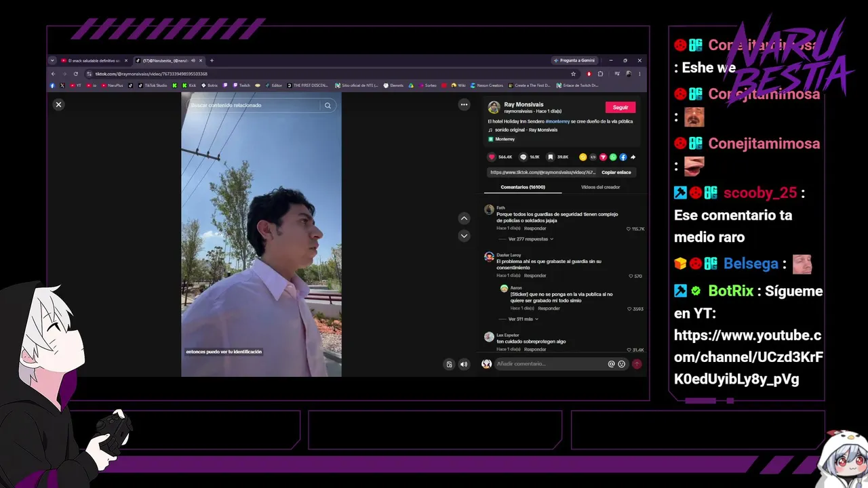Click the yellow repost icon

[x=583, y=157]
